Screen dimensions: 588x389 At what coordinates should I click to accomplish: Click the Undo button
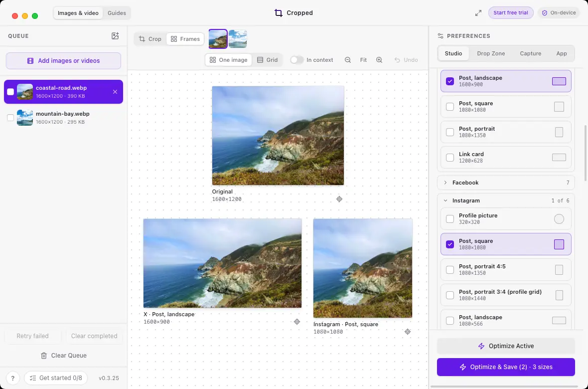click(x=406, y=60)
